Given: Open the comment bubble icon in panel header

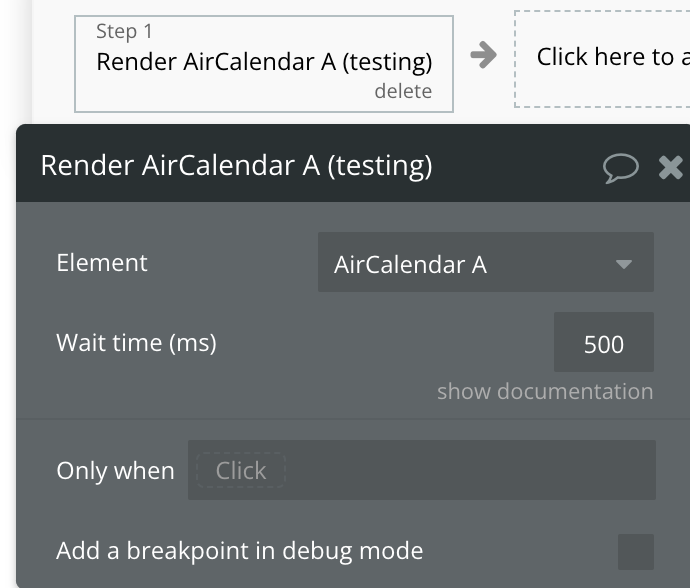Looking at the screenshot, I should tap(620, 168).
